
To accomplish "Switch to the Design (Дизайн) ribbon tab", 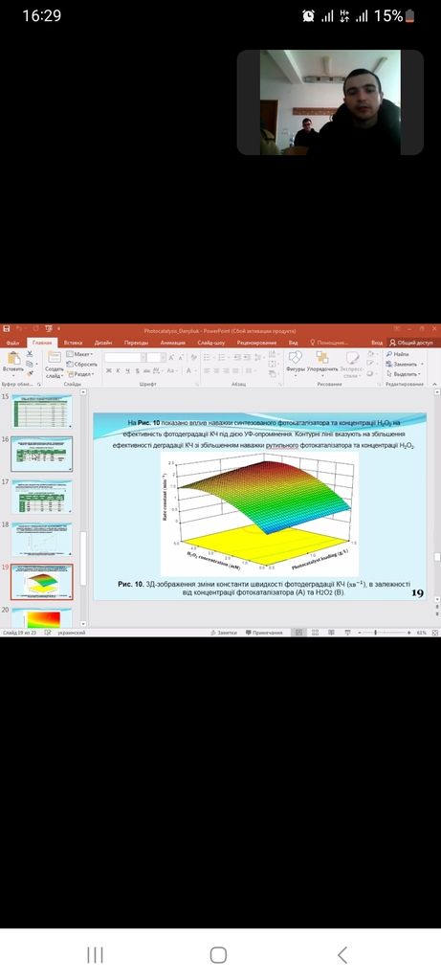I will 103,343.
